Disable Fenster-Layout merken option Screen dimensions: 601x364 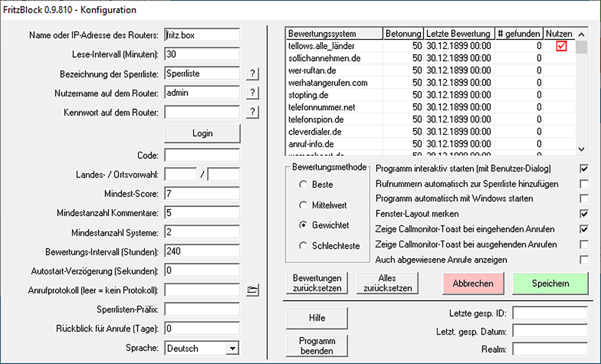(x=584, y=214)
